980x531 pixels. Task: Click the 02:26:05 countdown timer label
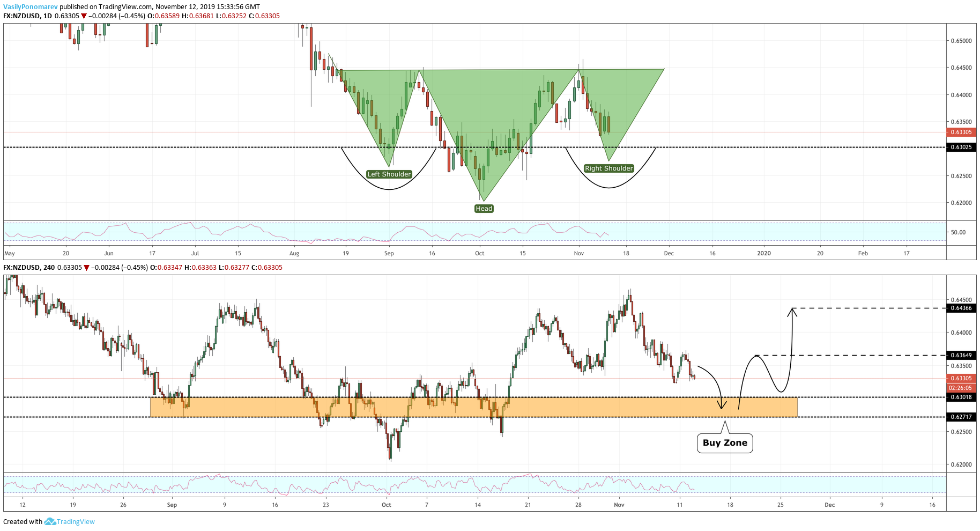tap(961, 388)
